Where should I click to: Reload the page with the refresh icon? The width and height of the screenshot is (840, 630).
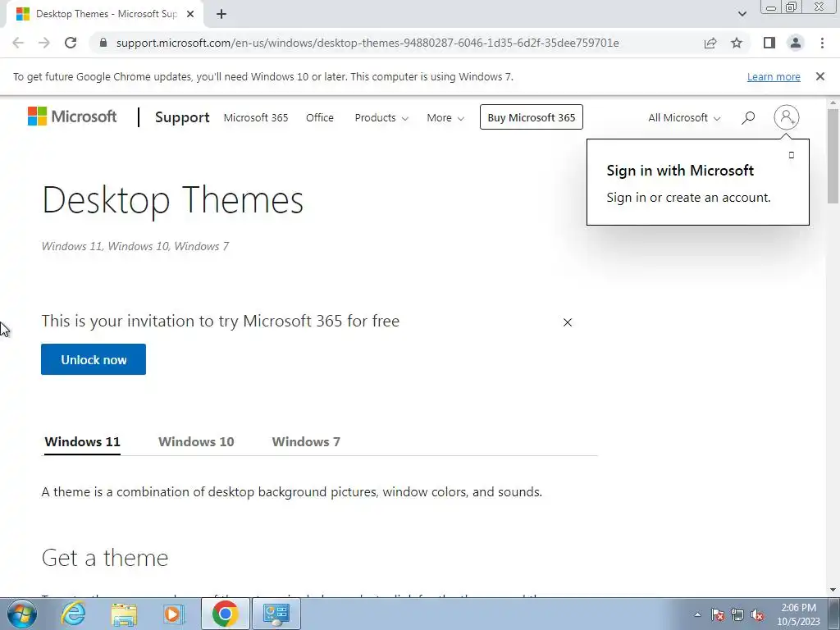[x=71, y=43]
